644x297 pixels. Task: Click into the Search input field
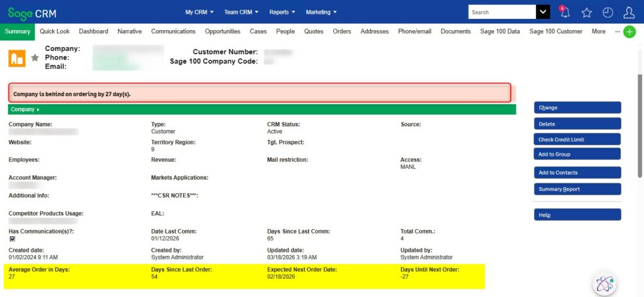pos(501,12)
